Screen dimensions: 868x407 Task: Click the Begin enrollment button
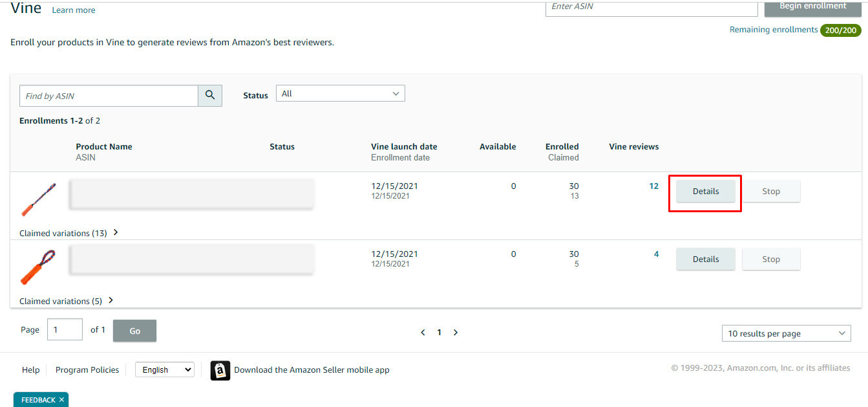[x=812, y=6]
